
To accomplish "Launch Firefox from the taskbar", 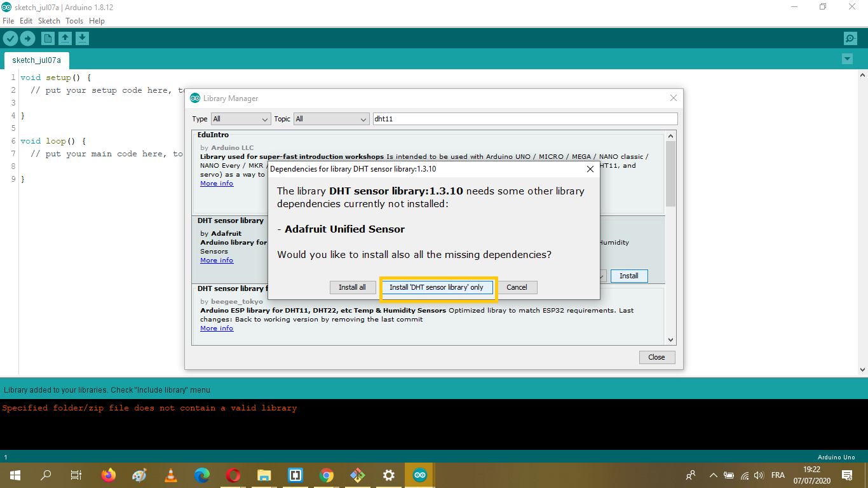I will (x=109, y=475).
